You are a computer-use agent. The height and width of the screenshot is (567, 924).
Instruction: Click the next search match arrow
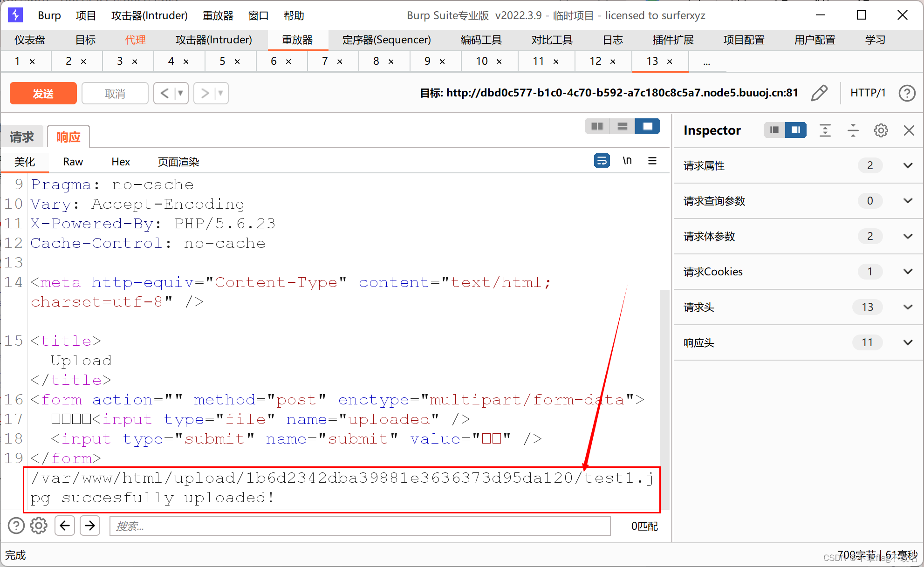click(90, 526)
